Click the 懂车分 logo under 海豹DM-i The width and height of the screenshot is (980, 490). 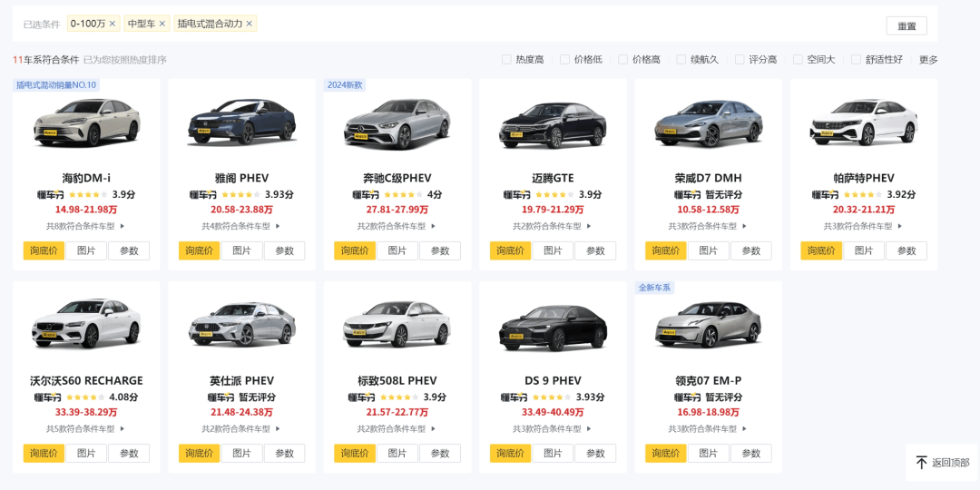pos(49,194)
